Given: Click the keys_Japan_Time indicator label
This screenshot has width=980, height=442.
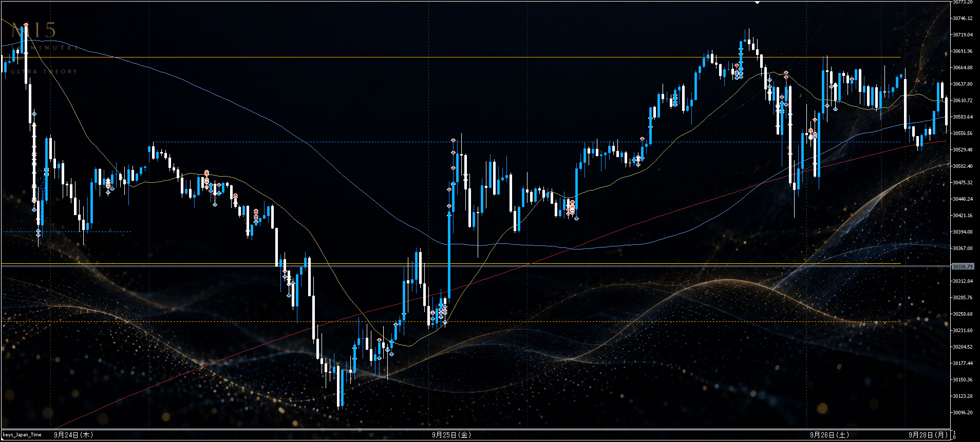Looking at the screenshot, I should [22, 435].
